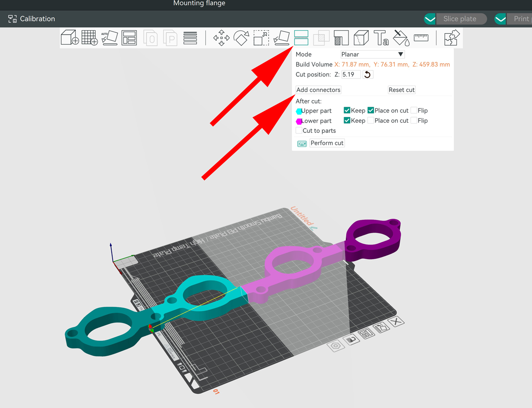Click the Add plate grid icon
532x408 pixels.
pos(90,38)
